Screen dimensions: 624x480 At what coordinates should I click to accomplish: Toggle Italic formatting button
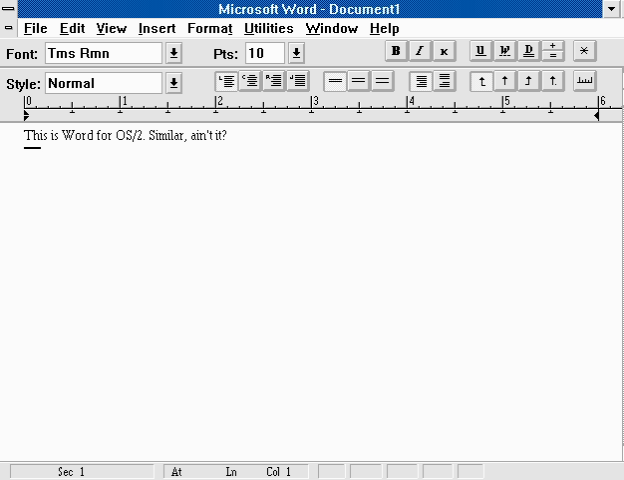tap(420, 51)
